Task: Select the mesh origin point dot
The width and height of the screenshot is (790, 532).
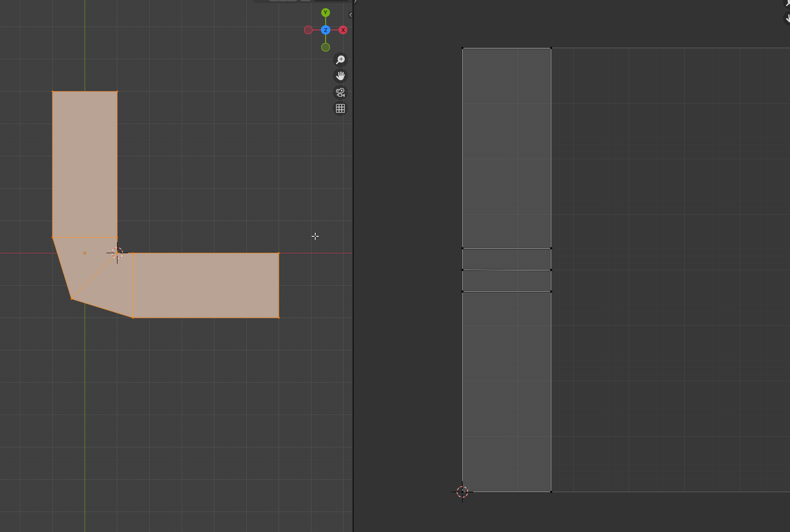Action: (x=85, y=253)
